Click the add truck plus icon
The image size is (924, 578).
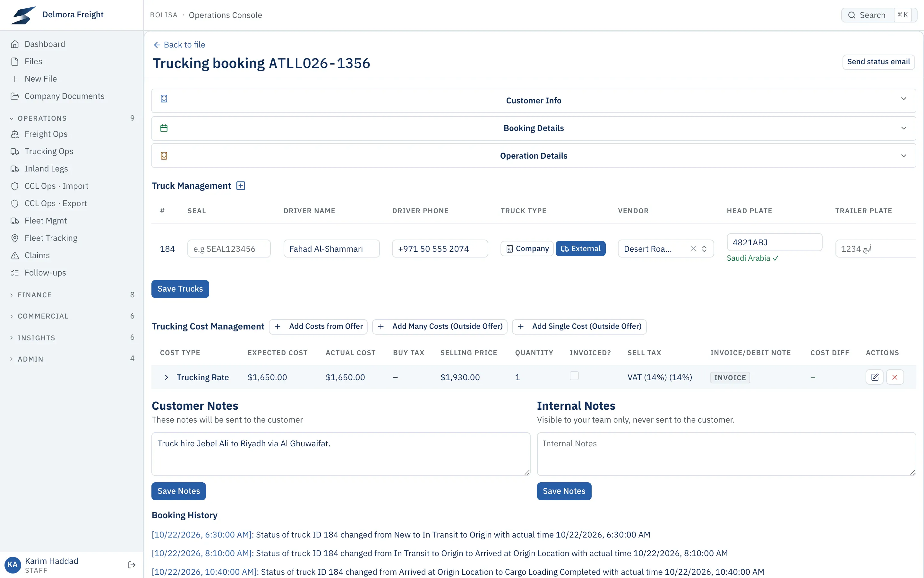coord(241,186)
